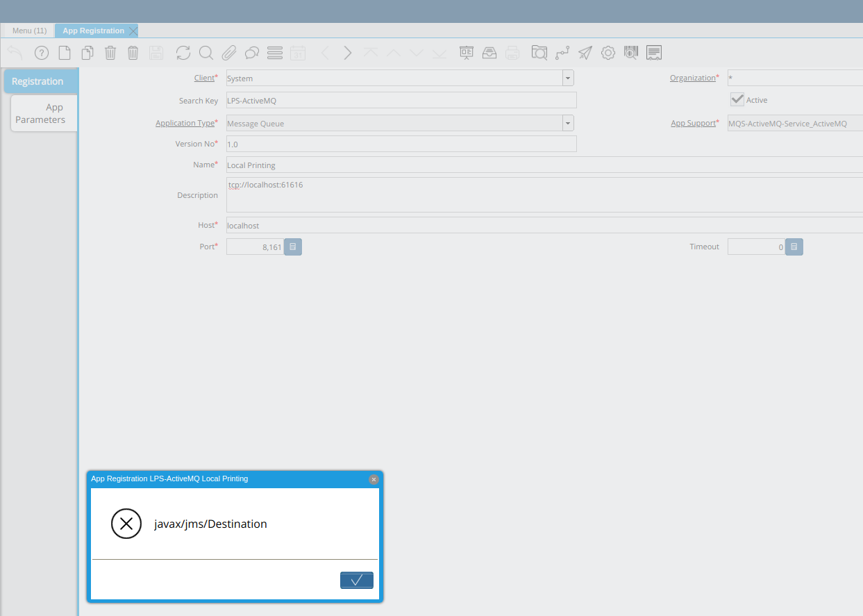Click the left chevron Parent Record icon
Image resolution: width=863 pixels, height=616 pixels.
pos(325,53)
